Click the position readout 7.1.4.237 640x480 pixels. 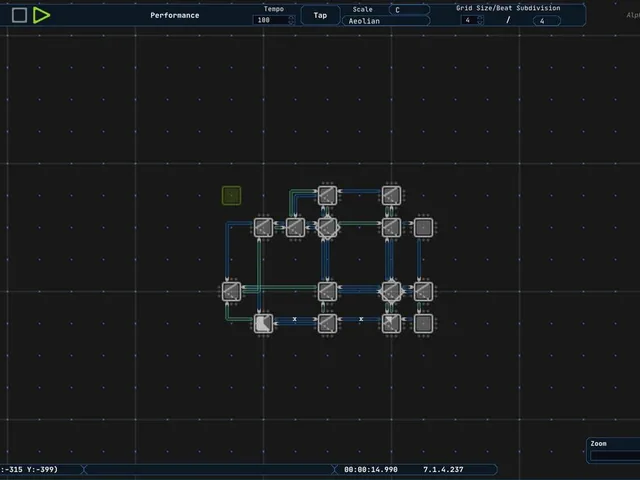pyautogui.click(x=443, y=469)
